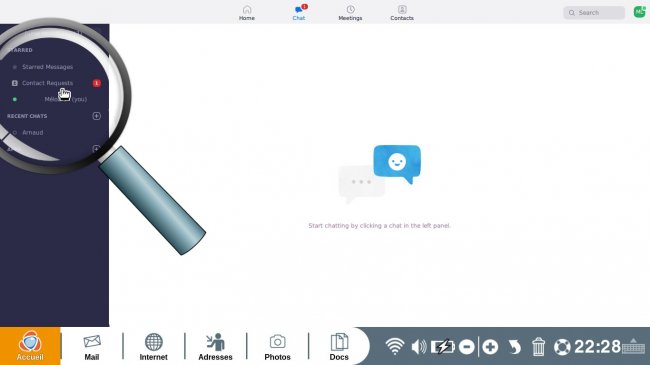
Task: Open the Docs application
Action: tap(339, 347)
